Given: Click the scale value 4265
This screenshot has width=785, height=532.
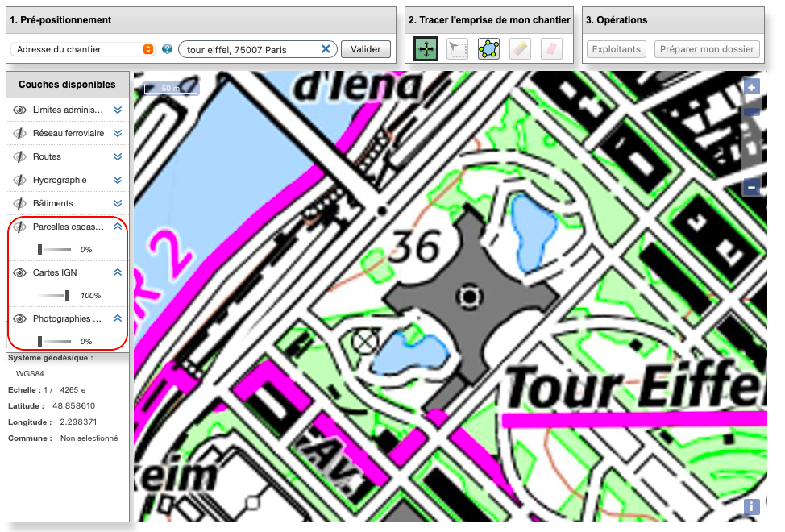Looking at the screenshot, I should coord(69,390).
